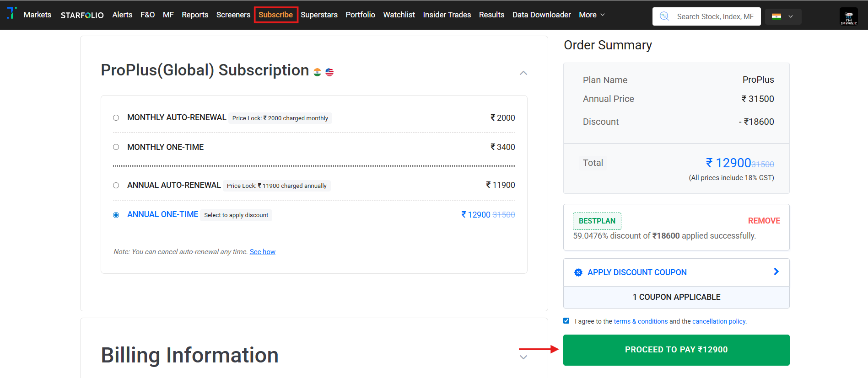Click the India flag beside ProPlus title
The height and width of the screenshot is (378, 868).
317,72
